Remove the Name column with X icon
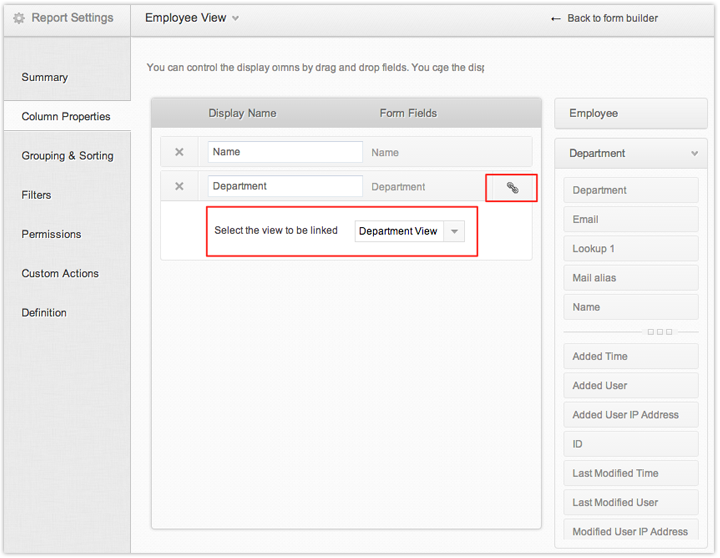This screenshot has width=720, height=558. click(x=179, y=152)
